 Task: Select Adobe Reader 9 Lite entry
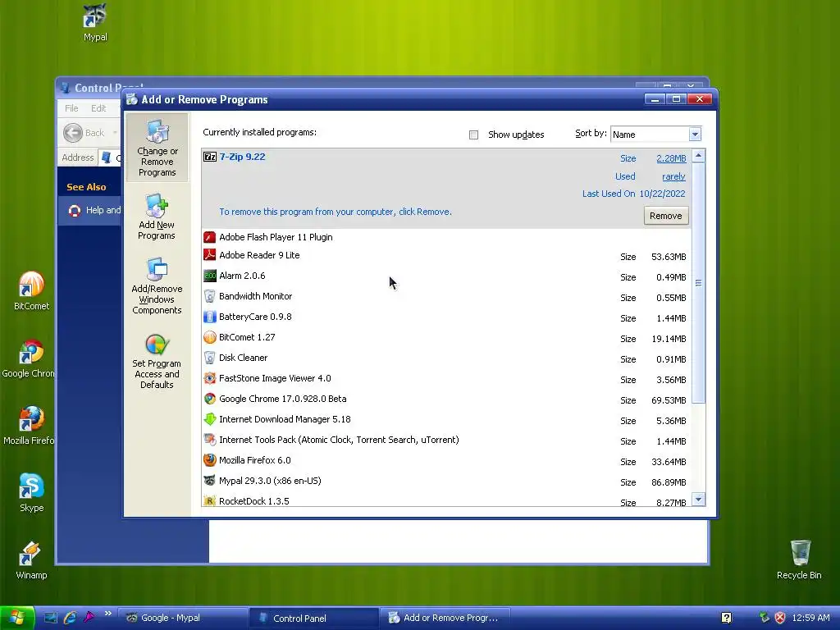[447, 256]
